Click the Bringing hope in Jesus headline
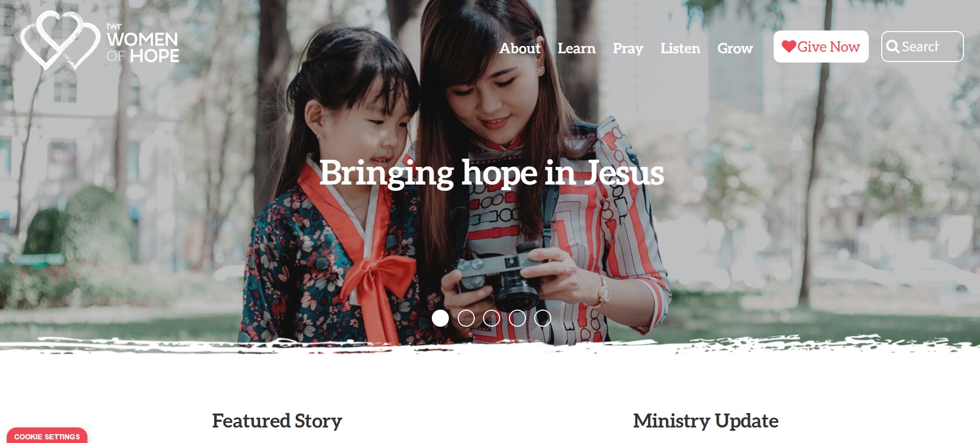The height and width of the screenshot is (443, 980). [491, 173]
